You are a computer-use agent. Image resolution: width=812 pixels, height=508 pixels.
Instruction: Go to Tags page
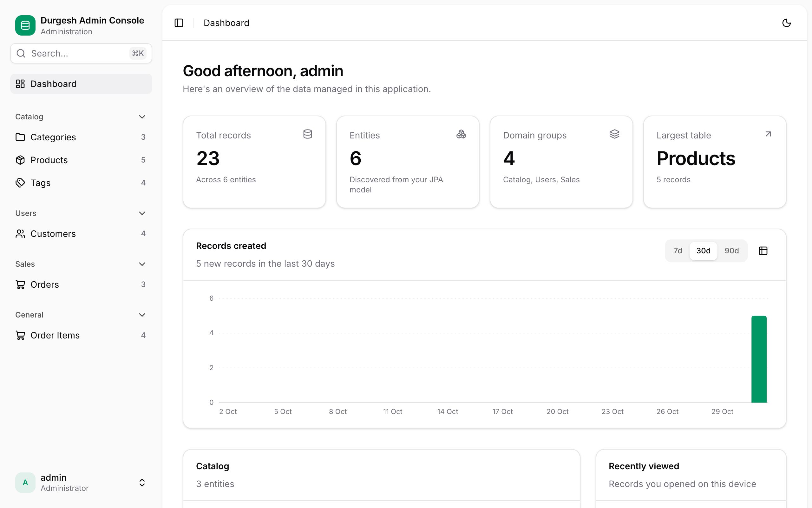(x=81, y=183)
